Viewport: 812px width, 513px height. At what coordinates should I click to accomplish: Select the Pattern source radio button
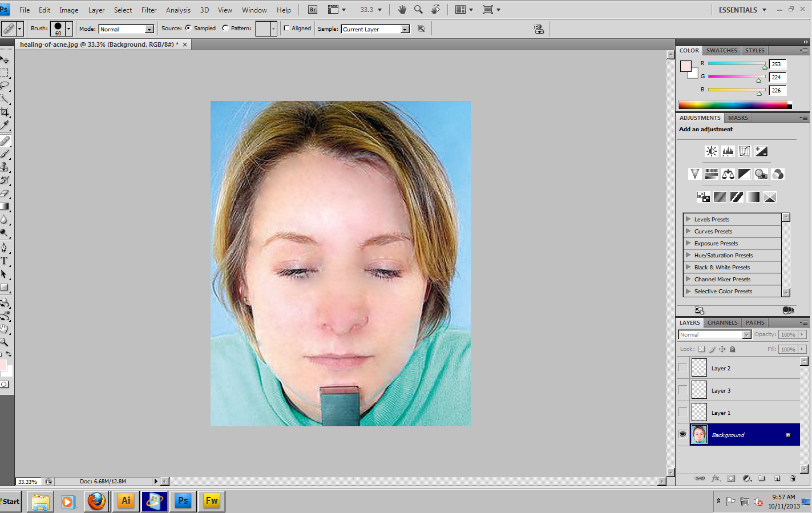225,28
